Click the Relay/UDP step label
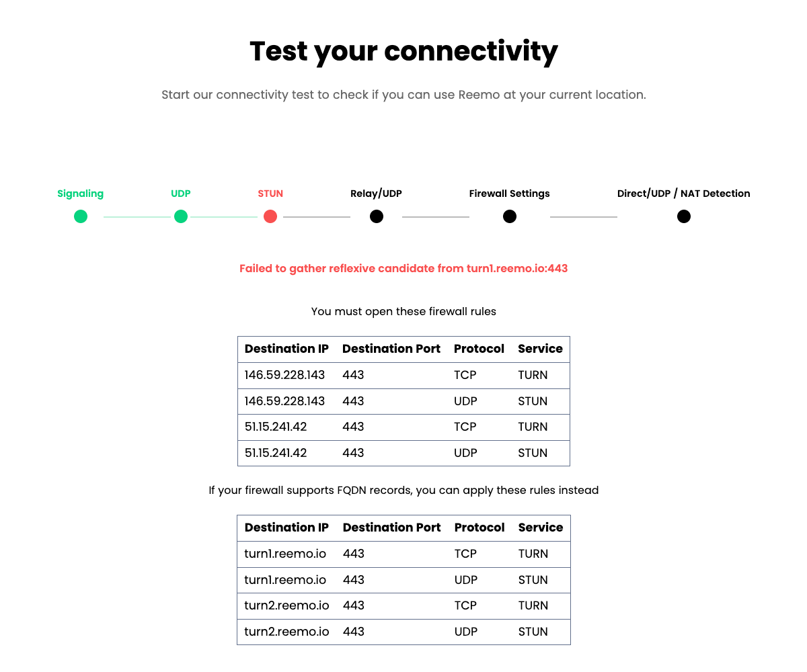 click(376, 194)
